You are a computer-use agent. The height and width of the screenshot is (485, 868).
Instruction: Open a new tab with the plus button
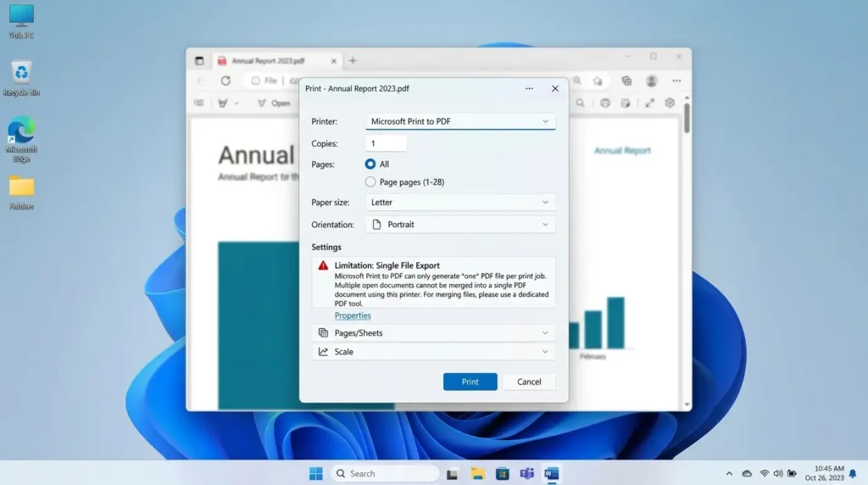pyautogui.click(x=353, y=61)
